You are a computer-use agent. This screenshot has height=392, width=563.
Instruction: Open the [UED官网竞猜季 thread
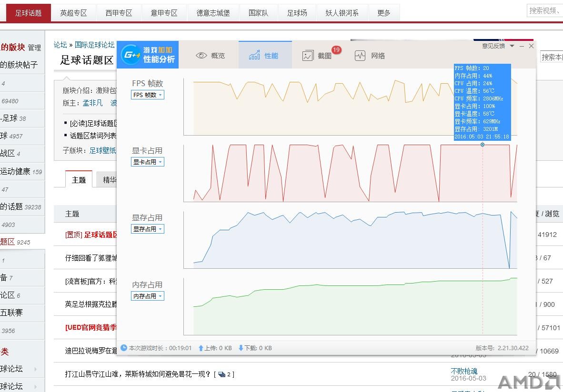tap(91, 327)
